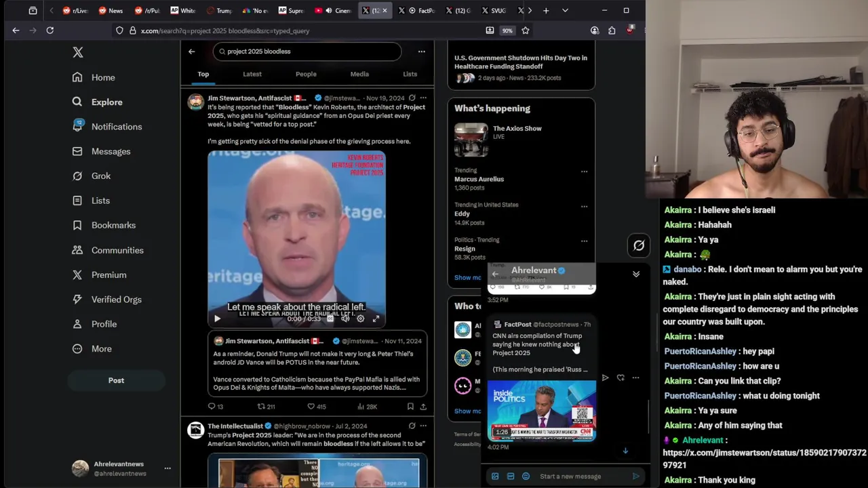This screenshot has width=868, height=488.
Task: Open Bookmarks in the sidebar
Action: 104,225
